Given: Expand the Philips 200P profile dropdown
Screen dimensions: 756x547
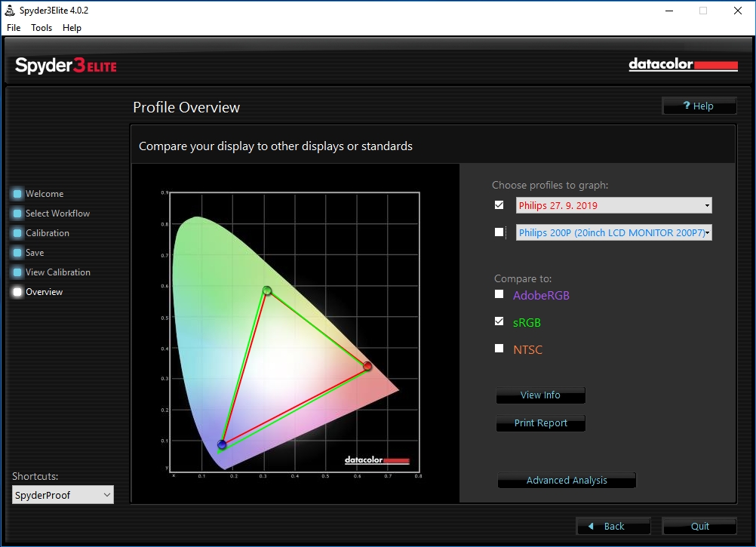Looking at the screenshot, I should (x=613, y=233).
